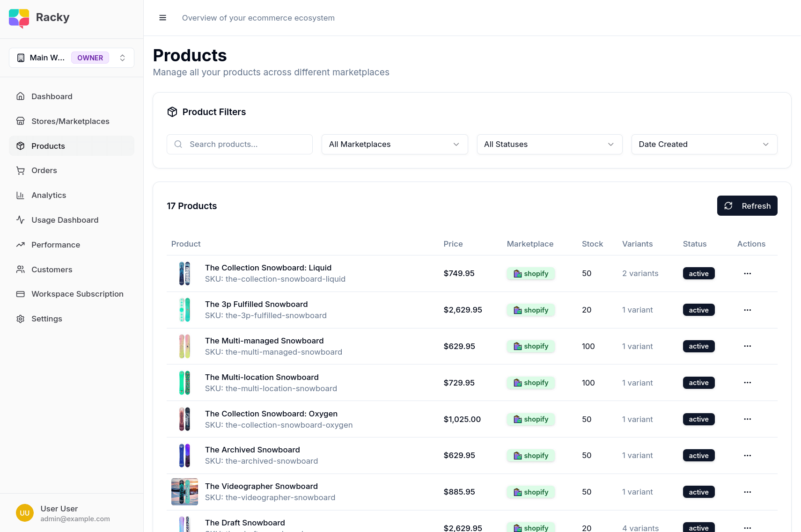Click the Orders cart icon in sidebar

tap(21, 171)
